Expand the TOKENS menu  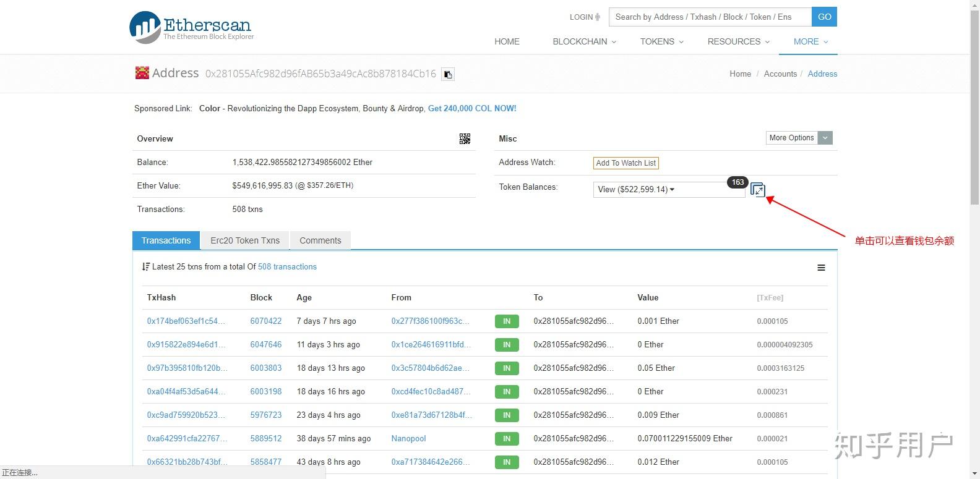click(661, 41)
